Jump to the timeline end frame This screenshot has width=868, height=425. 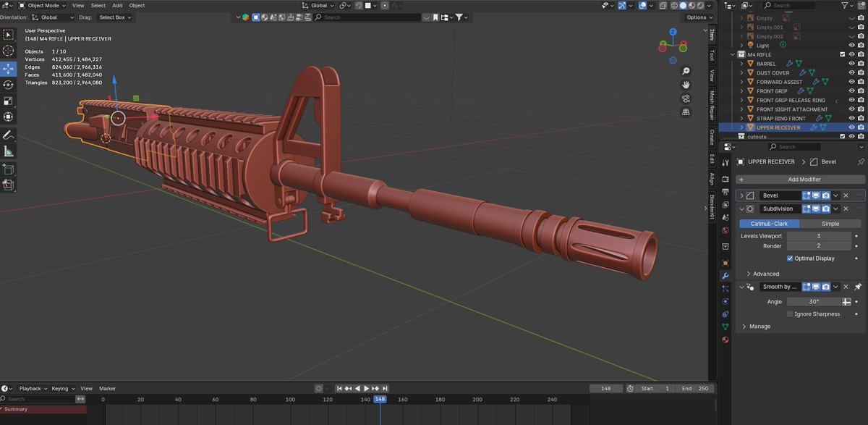coord(386,389)
